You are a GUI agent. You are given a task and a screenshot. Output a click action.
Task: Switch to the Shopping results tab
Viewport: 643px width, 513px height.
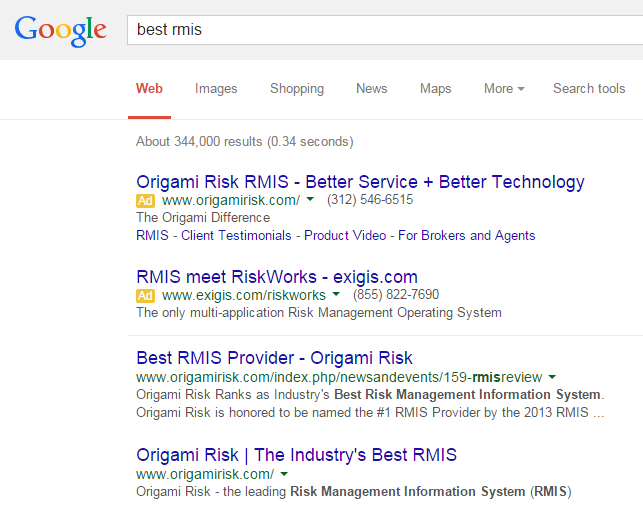297,89
